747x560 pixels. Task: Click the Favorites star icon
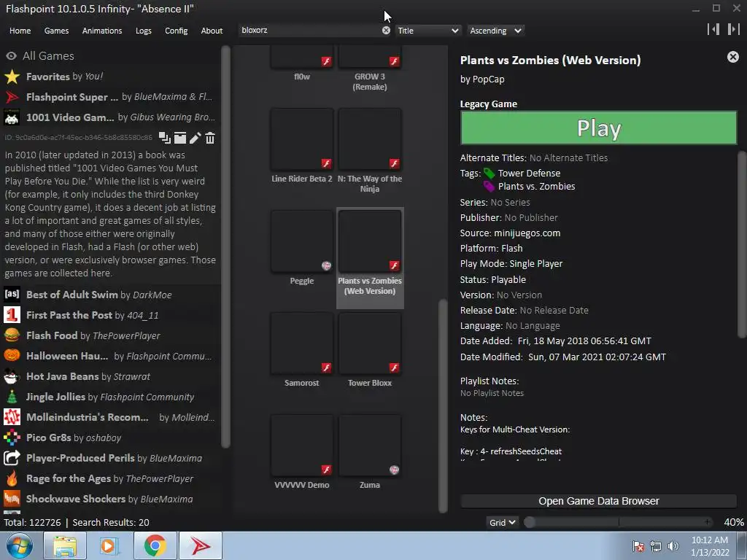tap(12, 77)
